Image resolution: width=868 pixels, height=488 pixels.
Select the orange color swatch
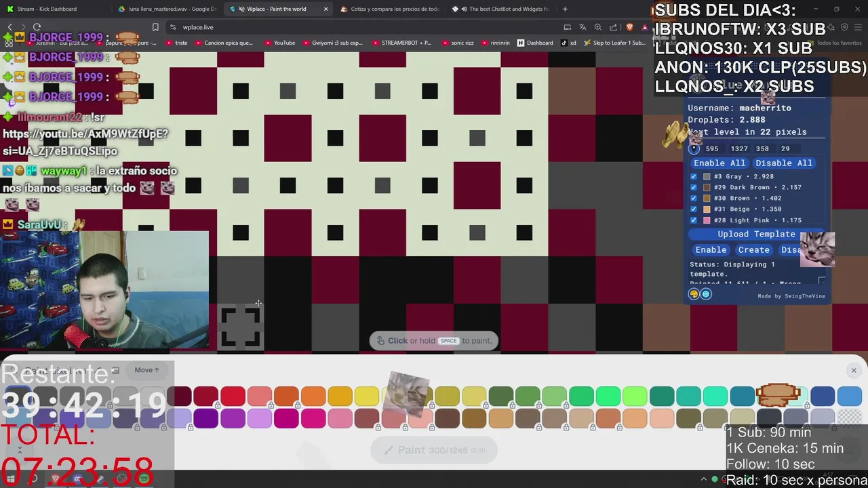tap(313, 395)
